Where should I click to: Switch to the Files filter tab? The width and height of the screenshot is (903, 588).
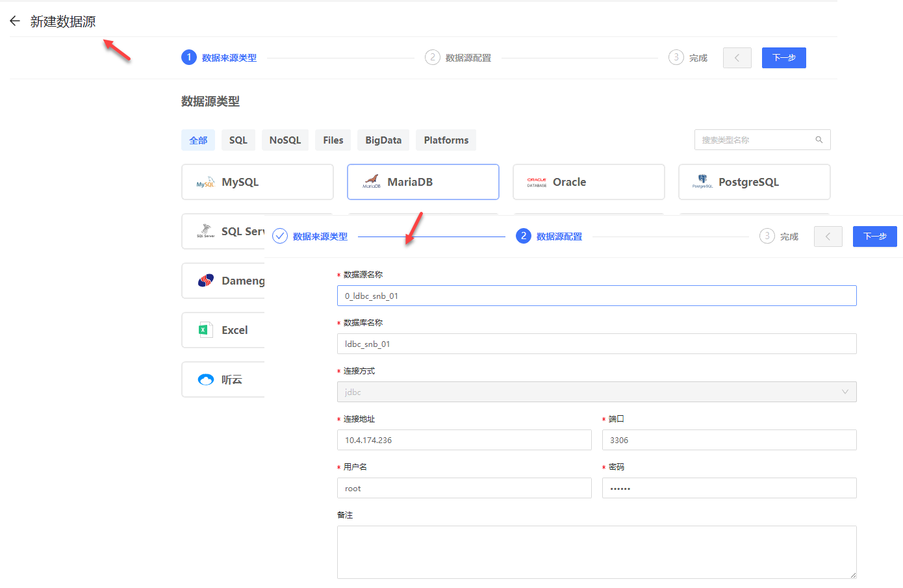point(333,140)
